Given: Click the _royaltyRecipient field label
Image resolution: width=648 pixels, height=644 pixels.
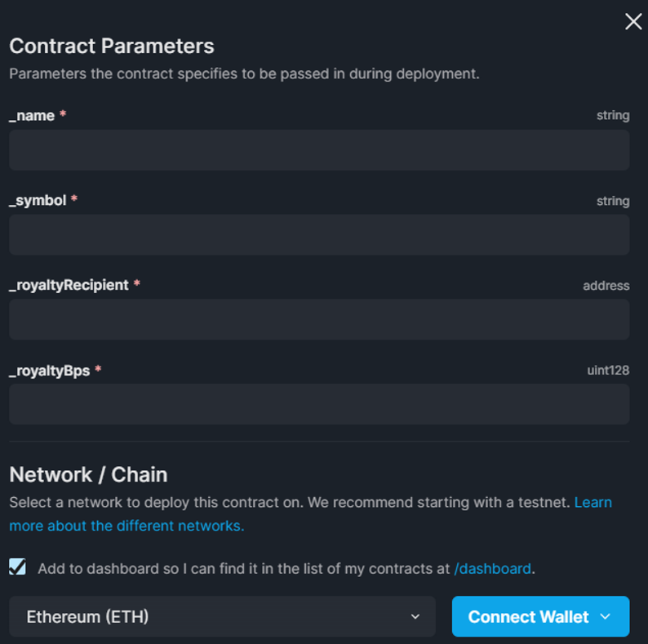Looking at the screenshot, I should 69,286.
